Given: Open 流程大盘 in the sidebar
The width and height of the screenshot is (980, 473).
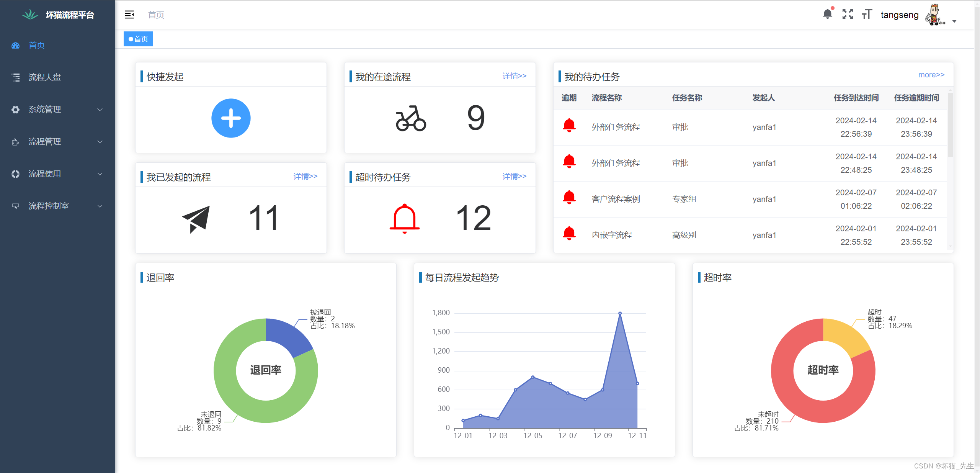Looking at the screenshot, I should coord(45,77).
